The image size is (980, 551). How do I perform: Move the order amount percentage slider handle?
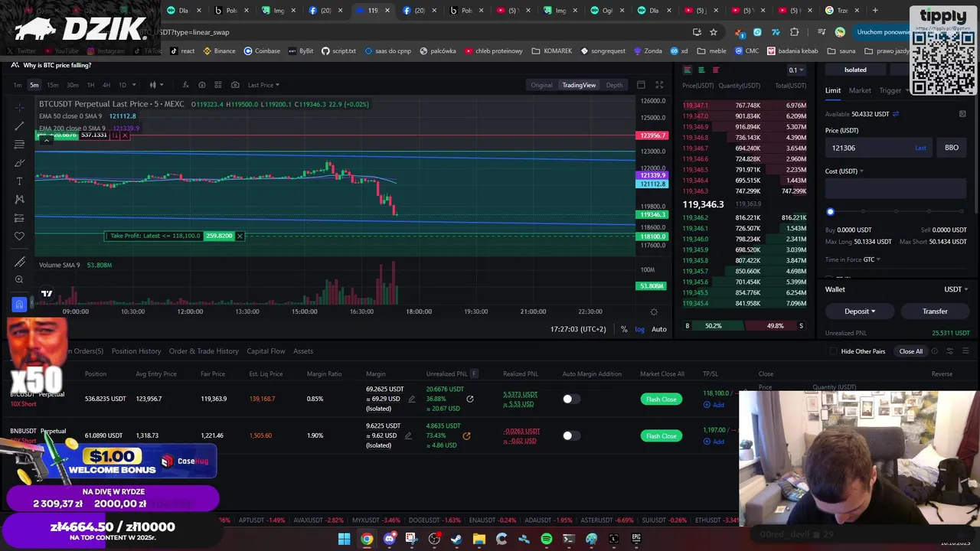[x=830, y=212]
